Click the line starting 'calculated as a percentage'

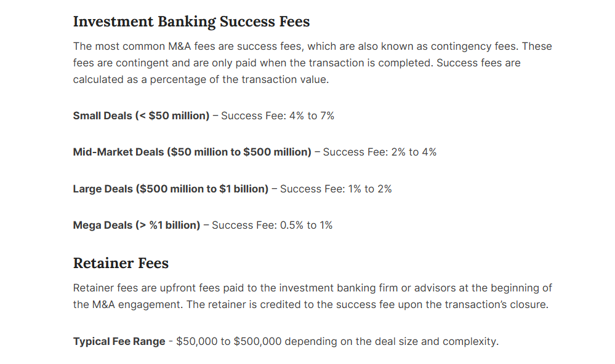click(201, 79)
